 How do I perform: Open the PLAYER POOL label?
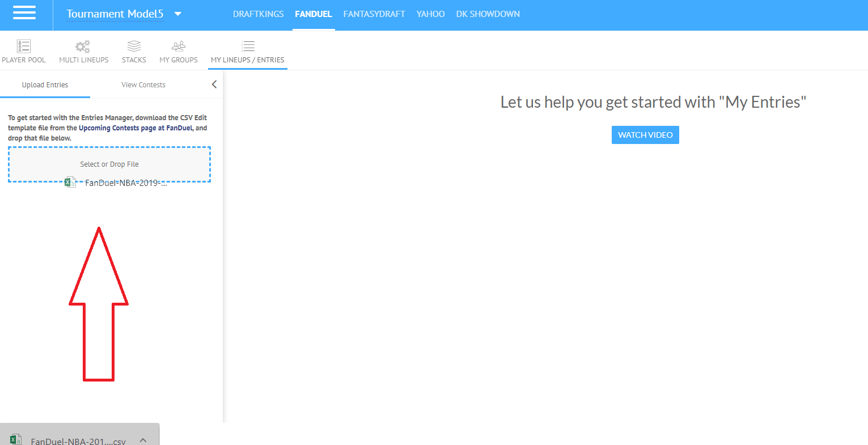click(24, 60)
